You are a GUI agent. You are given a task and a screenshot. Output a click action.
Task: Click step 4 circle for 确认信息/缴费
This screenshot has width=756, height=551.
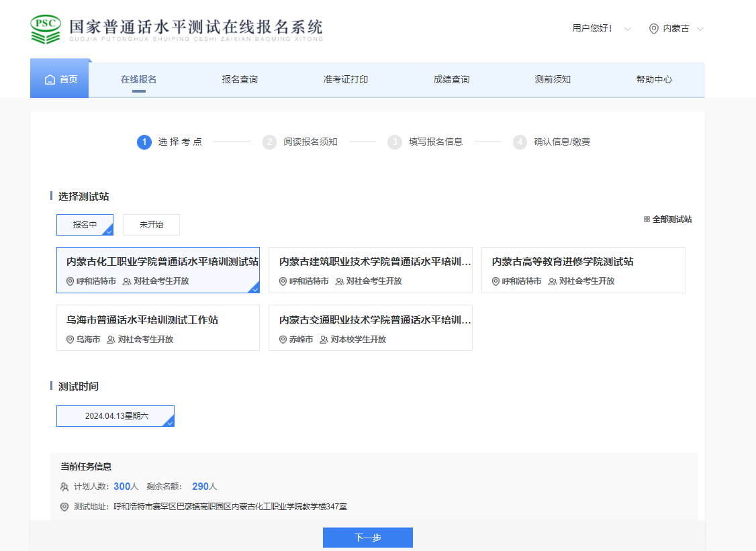520,142
